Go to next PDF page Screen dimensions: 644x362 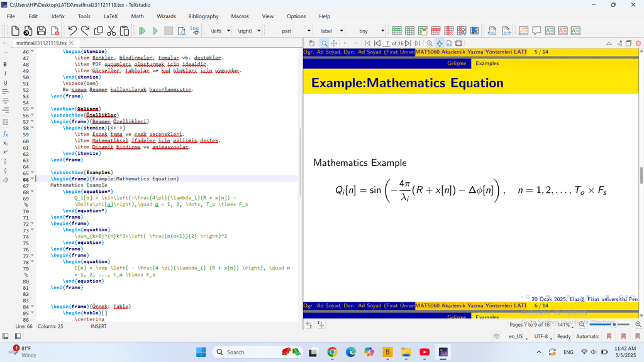[408, 43]
